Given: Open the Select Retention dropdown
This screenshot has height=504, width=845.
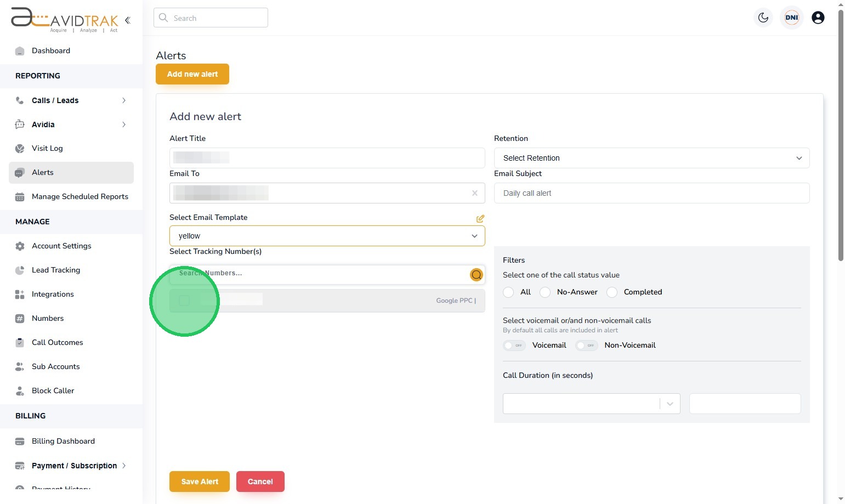Looking at the screenshot, I should (651, 158).
